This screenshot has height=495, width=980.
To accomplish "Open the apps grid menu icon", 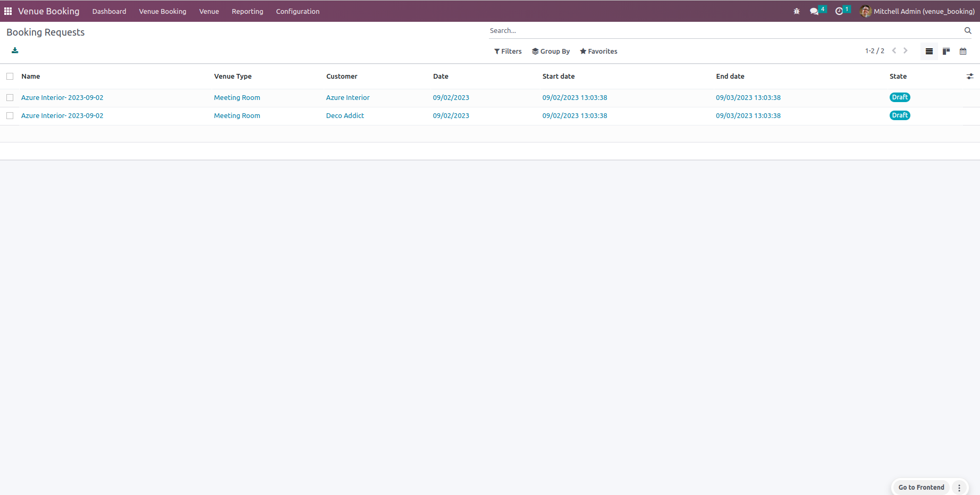I will (x=8, y=11).
